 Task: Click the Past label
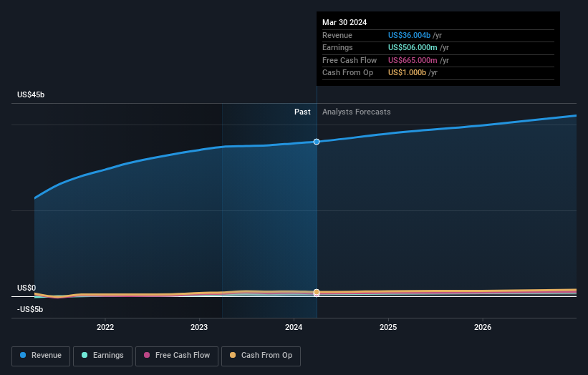[302, 112]
